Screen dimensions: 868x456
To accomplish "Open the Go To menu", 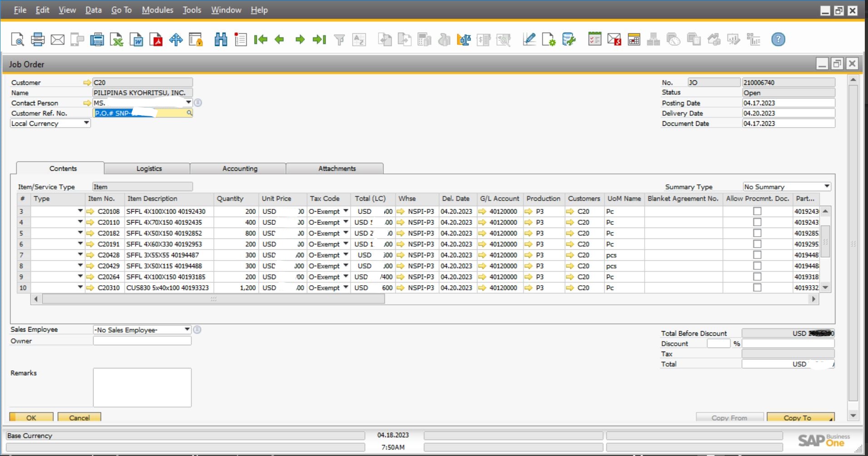I will (x=121, y=10).
